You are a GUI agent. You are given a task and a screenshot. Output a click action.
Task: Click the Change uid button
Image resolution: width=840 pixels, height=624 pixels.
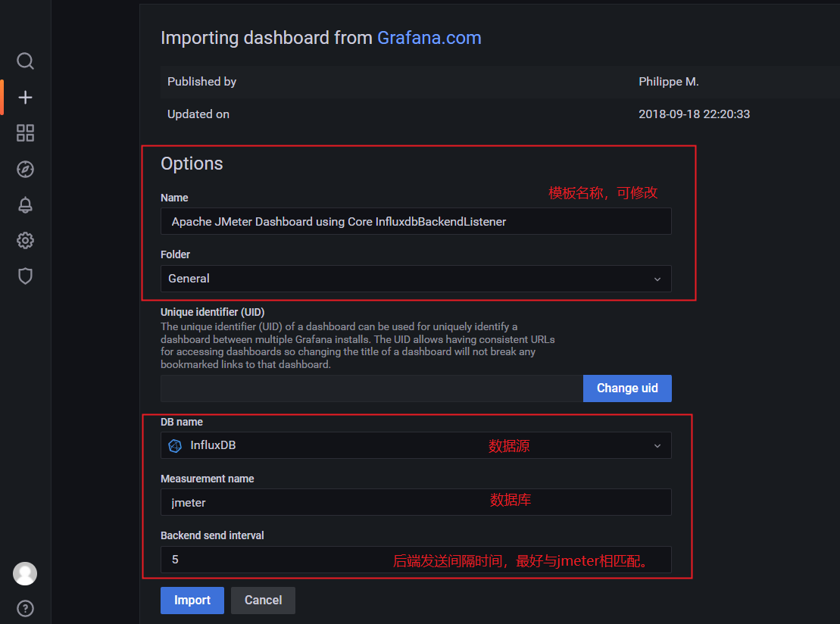coord(627,388)
